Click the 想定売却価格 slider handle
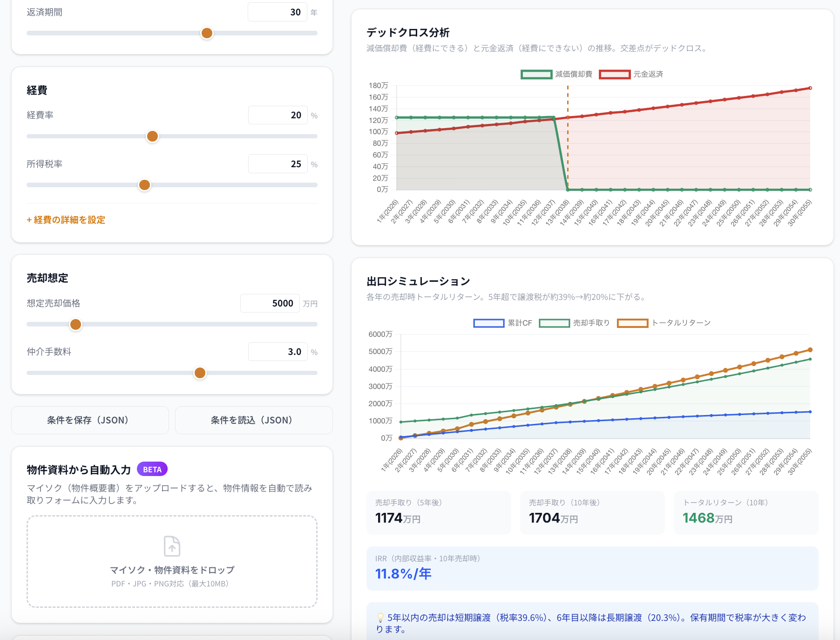840x640 pixels. (75, 324)
